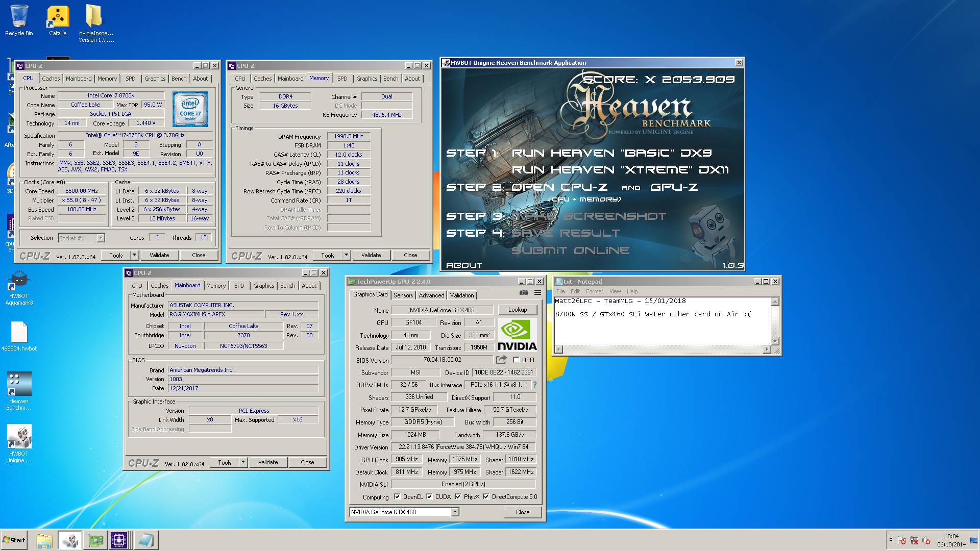Click Notepad vertical scrollbar up arrow
The width and height of the screenshot is (980, 551).
[x=775, y=302]
